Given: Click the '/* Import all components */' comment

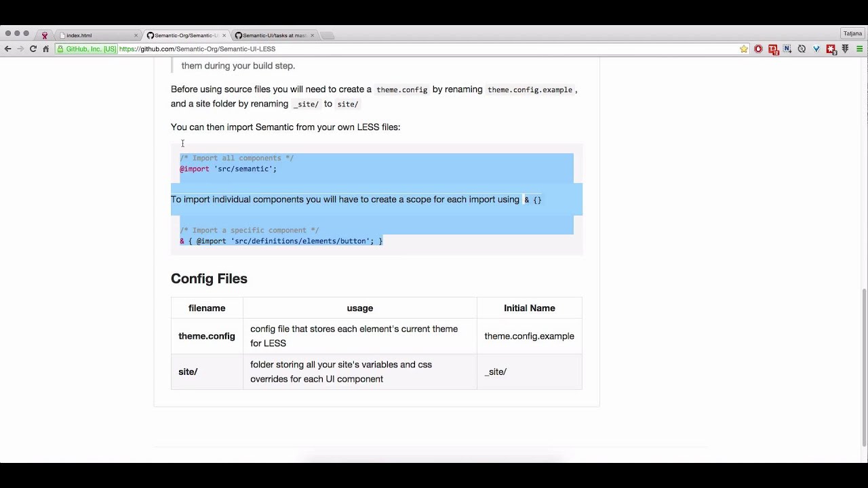Looking at the screenshot, I should click(237, 158).
